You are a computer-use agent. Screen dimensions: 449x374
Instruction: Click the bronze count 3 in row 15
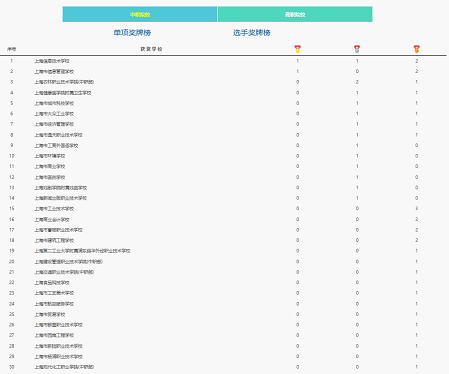pos(417,208)
